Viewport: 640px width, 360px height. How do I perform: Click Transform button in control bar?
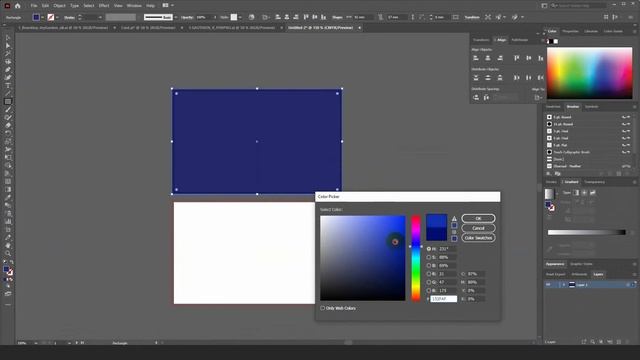(472, 17)
